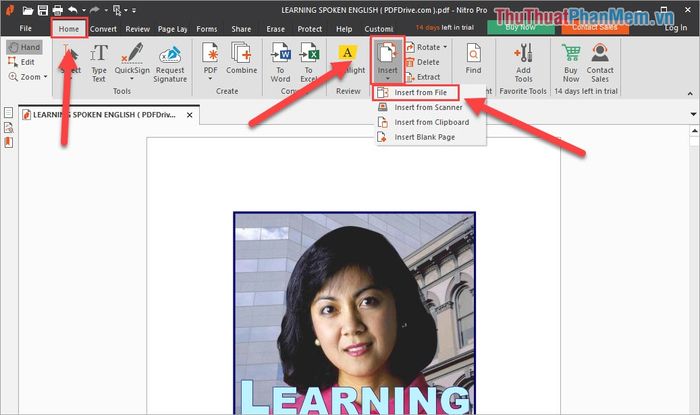The height and width of the screenshot is (415, 700).
Task: Click the Log In link
Action: [x=675, y=28]
